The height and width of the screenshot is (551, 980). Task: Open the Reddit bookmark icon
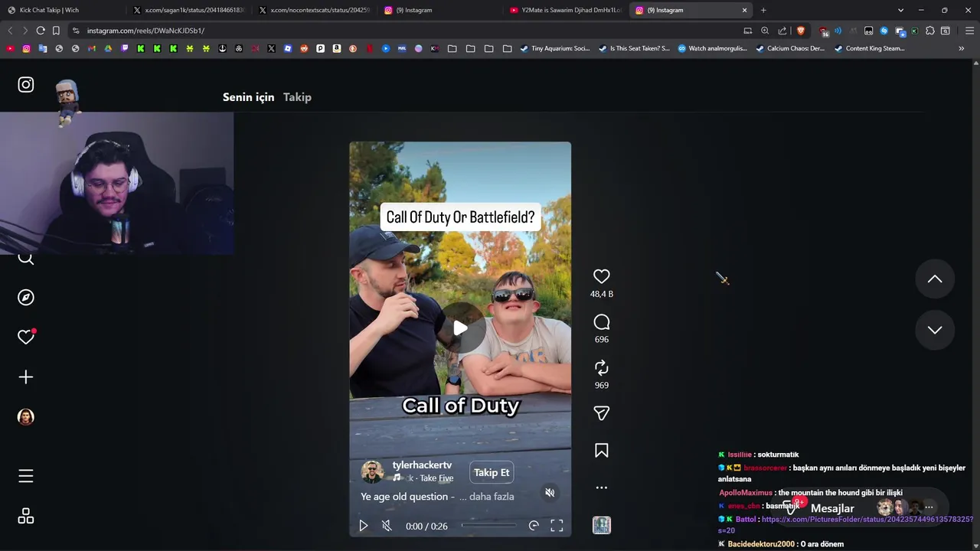(x=304, y=48)
